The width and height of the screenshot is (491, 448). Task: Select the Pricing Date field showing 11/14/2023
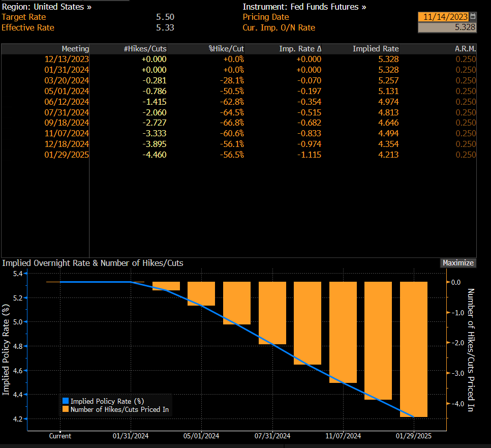click(443, 17)
